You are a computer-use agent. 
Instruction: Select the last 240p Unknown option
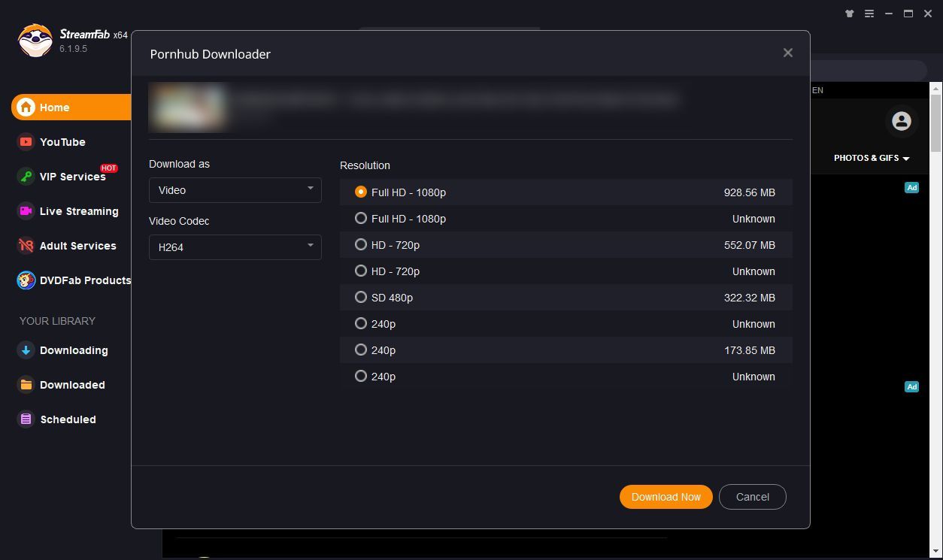point(565,377)
